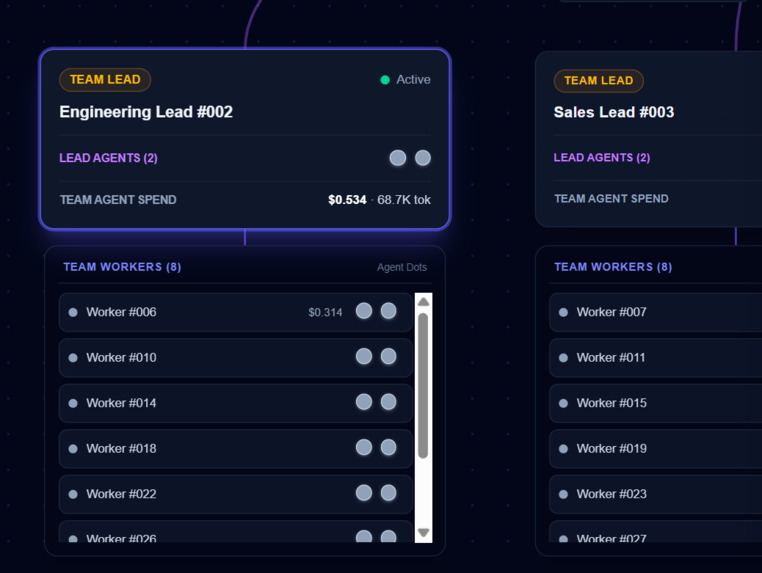The height and width of the screenshot is (573, 762).
Task: Click second agent dot on Worker #018 row
Action: point(388,447)
